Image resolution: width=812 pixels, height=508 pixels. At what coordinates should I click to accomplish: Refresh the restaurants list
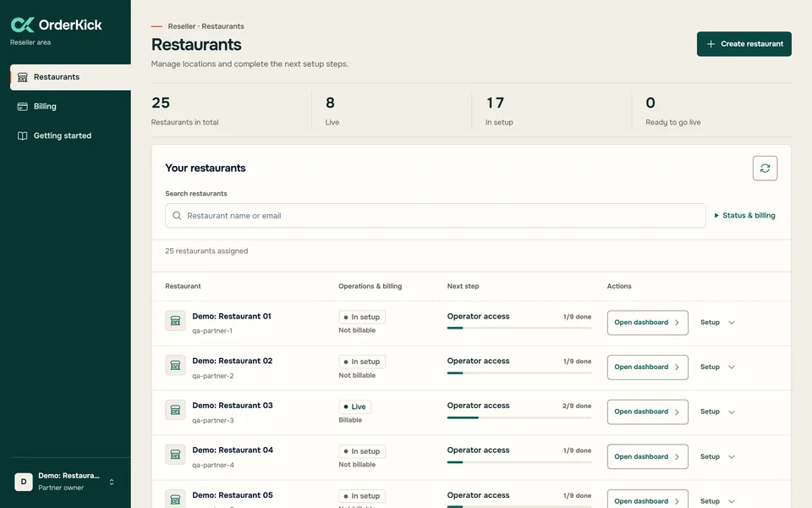(765, 168)
